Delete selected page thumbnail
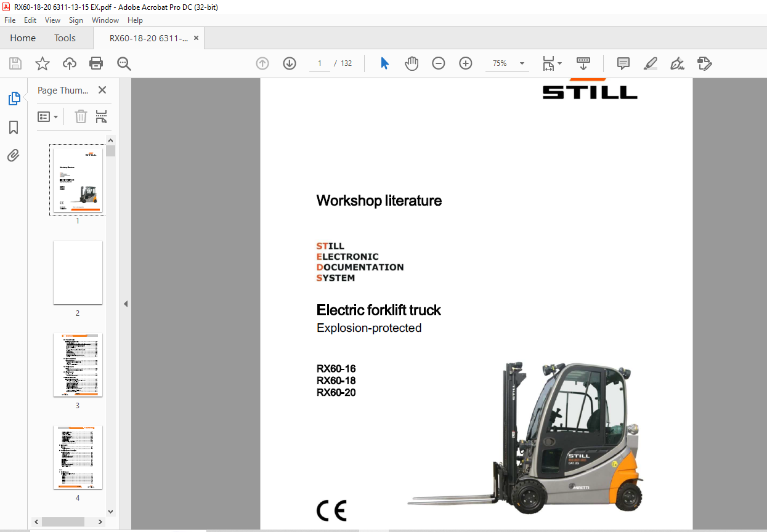This screenshot has width=767, height=532. click(x=81, y=116)
